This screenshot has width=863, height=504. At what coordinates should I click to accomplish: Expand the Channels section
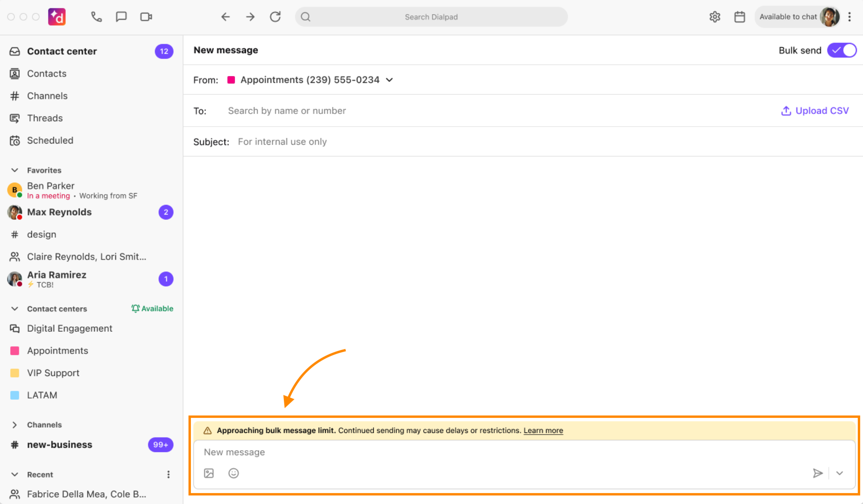[15, 425]
